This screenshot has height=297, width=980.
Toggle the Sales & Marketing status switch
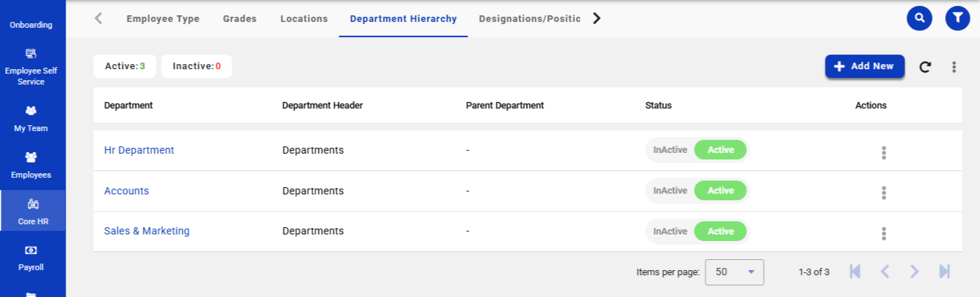click(696, 231)
